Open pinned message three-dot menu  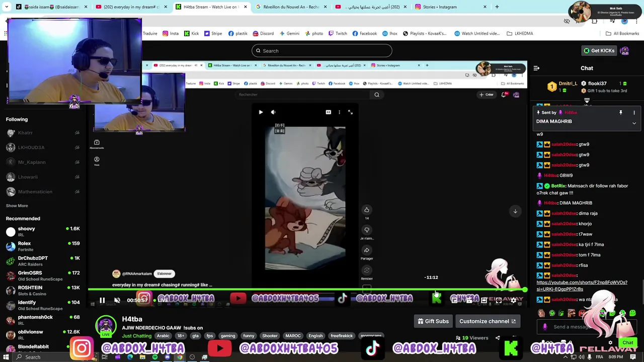[x=634, y=113]
